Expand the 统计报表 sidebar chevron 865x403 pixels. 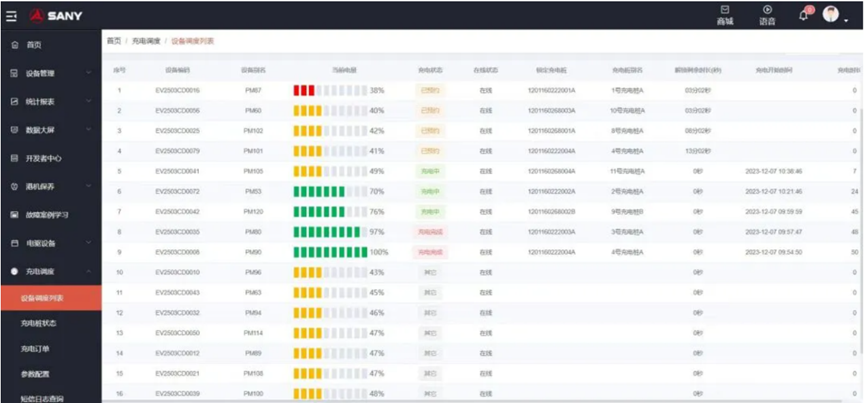89,101
